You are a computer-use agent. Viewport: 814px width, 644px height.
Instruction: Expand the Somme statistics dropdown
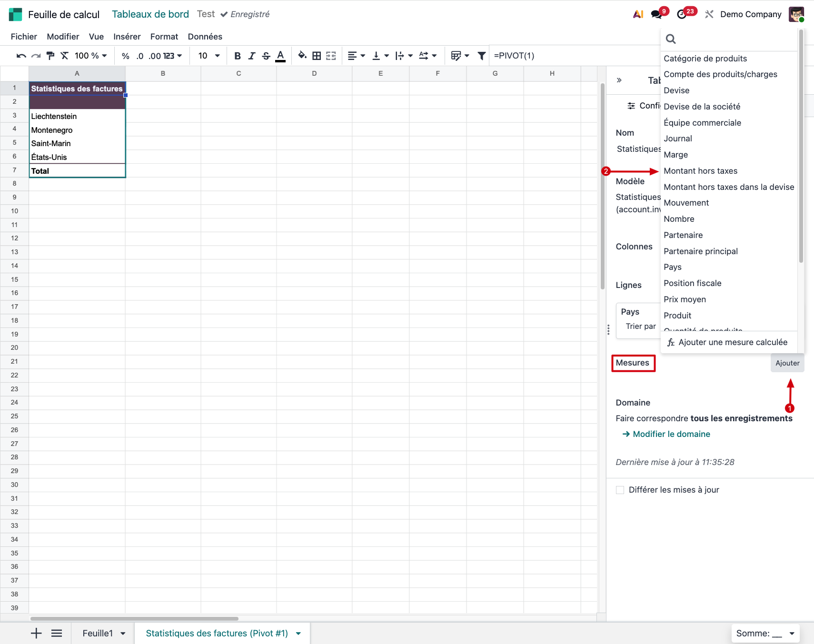click(x=765, y=633)
